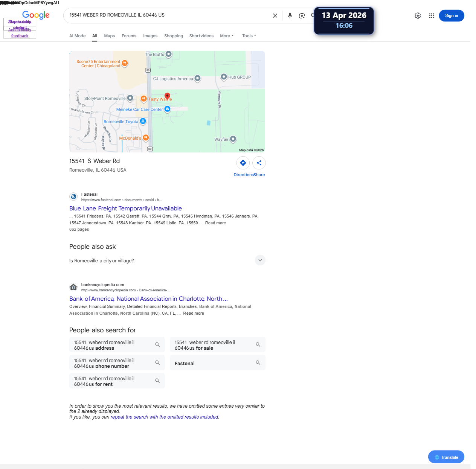Click The Bluffs map marker
Screen dimensions: 476x469
(169, 54)
